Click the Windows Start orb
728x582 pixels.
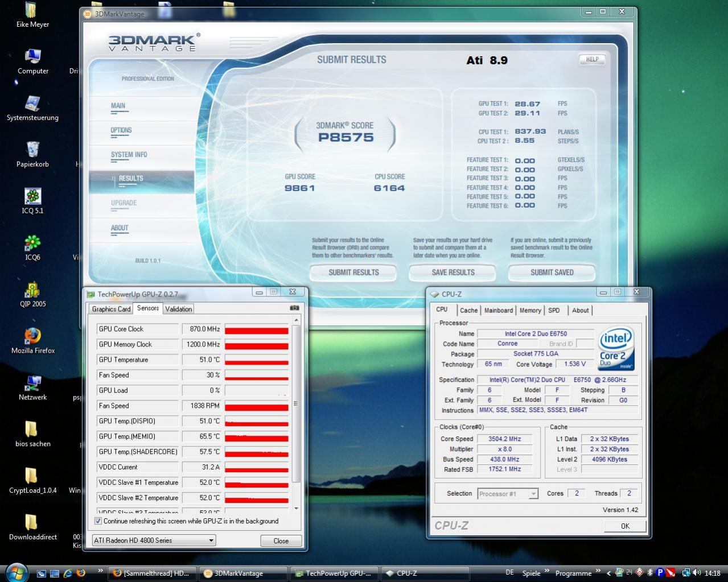16,572
